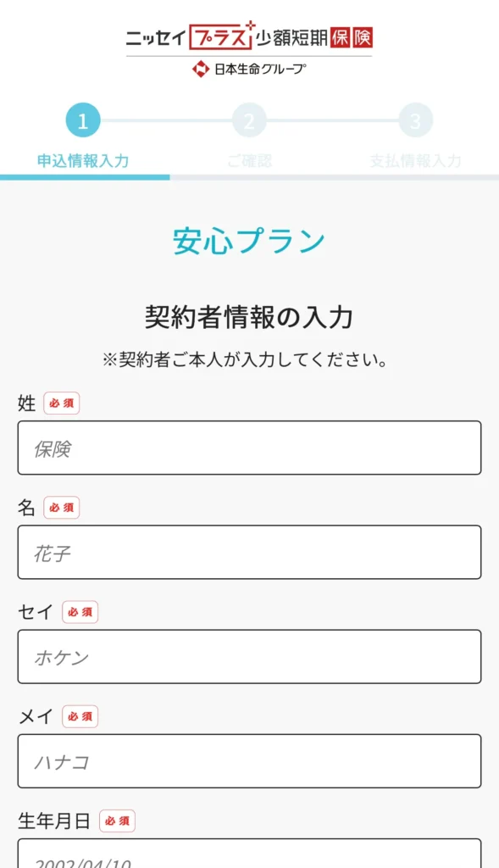Focus the セイ input field with ホケン placeholder
The image size is (499, 868).
[x=249, y=657]
